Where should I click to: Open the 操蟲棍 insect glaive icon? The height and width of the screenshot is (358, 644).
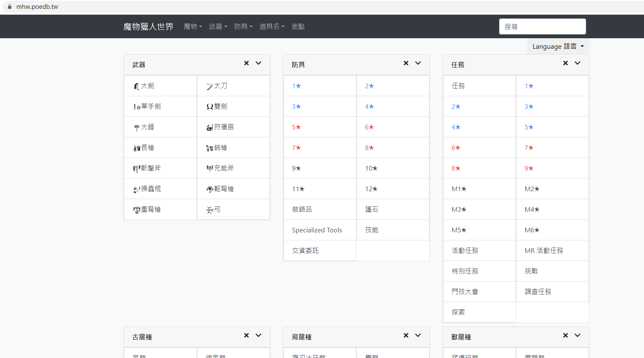tap(136, 189)
